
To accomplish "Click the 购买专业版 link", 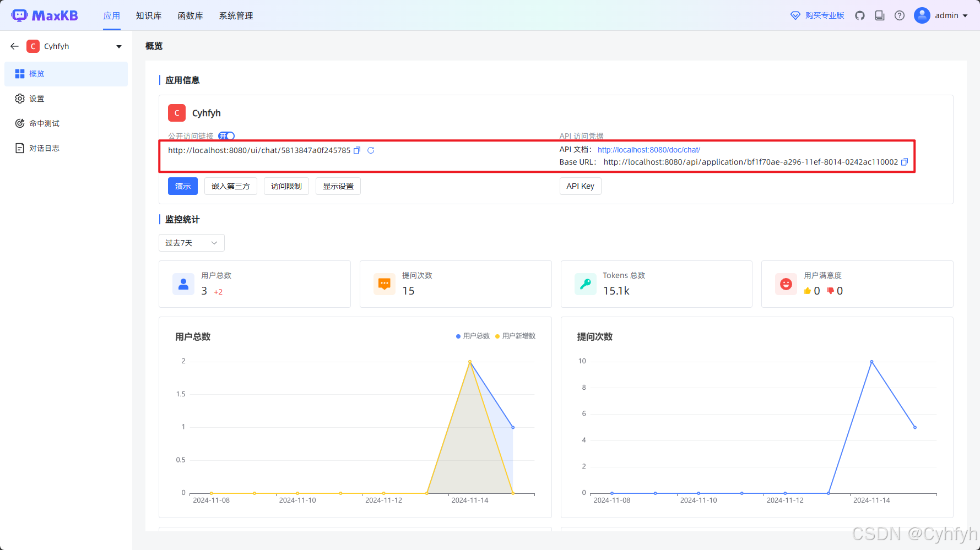I will pyautogui.click(x=825, y=15).
